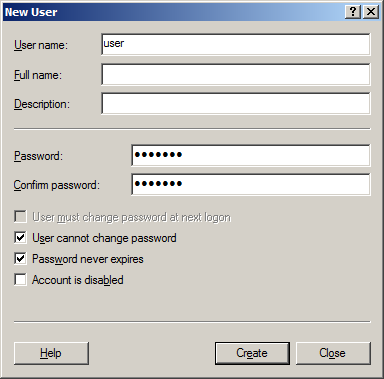
Task: Disable the Password never expires checkbox
Action: point(20,259)
